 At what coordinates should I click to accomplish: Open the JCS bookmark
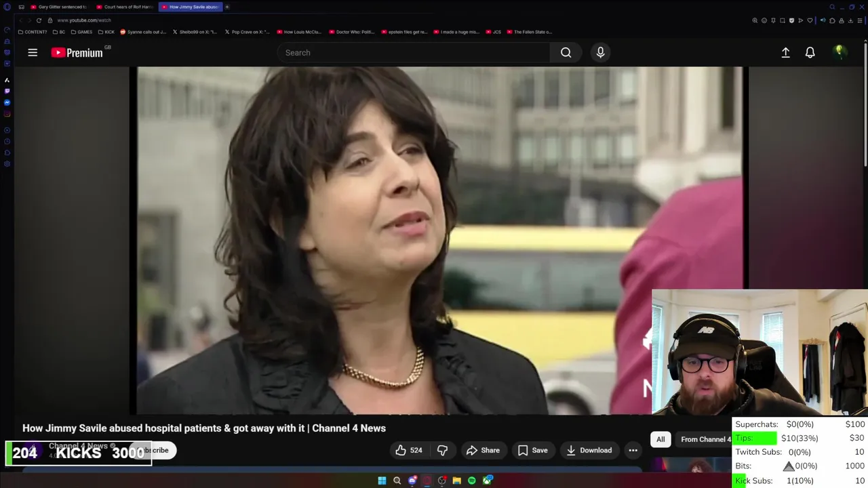[494, 32]
